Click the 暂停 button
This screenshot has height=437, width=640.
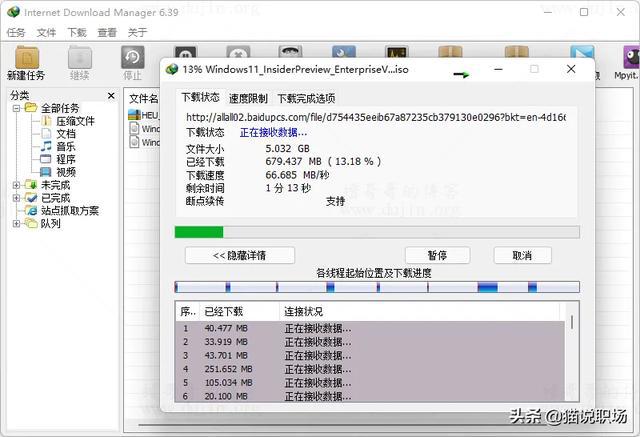click(437, 255)
